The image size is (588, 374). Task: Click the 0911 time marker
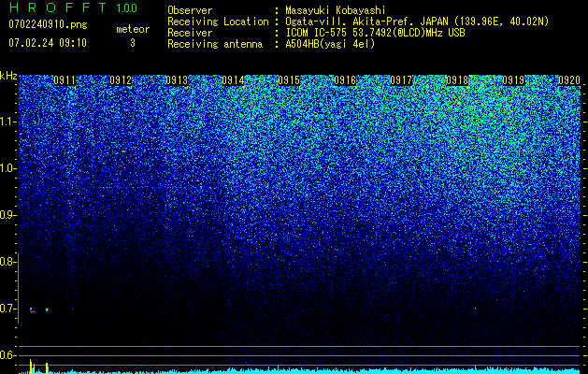click(x=65, y=80)
